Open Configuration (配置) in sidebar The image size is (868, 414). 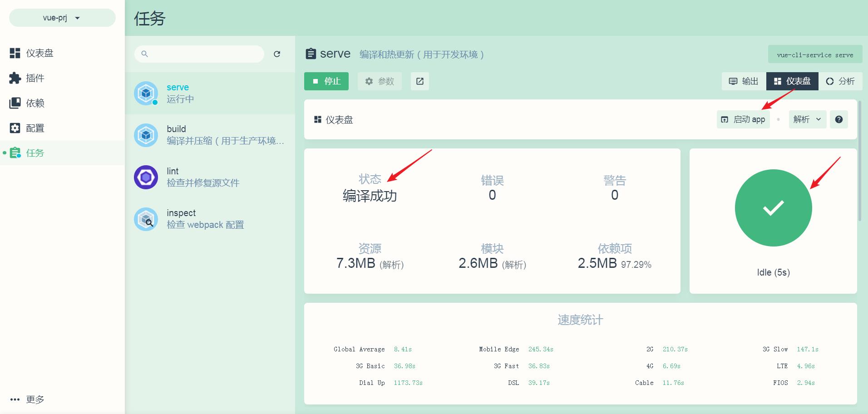[62, 128]
